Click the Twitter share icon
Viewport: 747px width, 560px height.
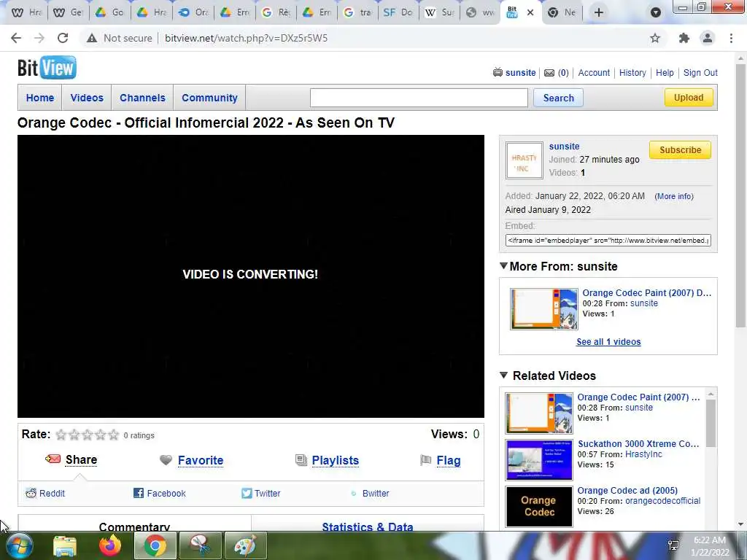[247, 494]
